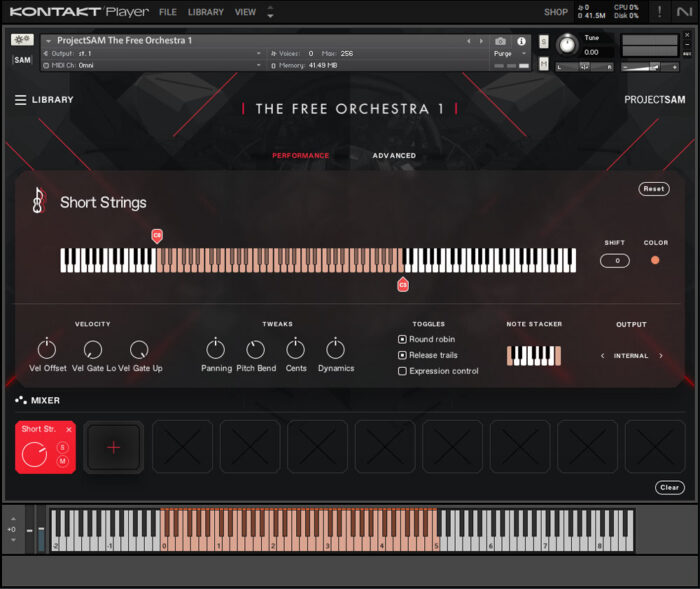Open the Purge dropdown menu
This screenshot has height=589, width=700.
510,54
